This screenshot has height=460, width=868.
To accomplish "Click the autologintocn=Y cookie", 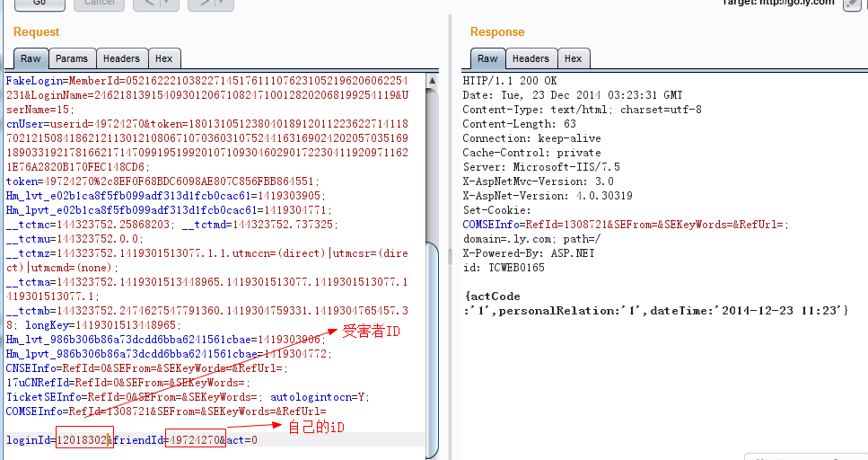I will click(320, 398).
